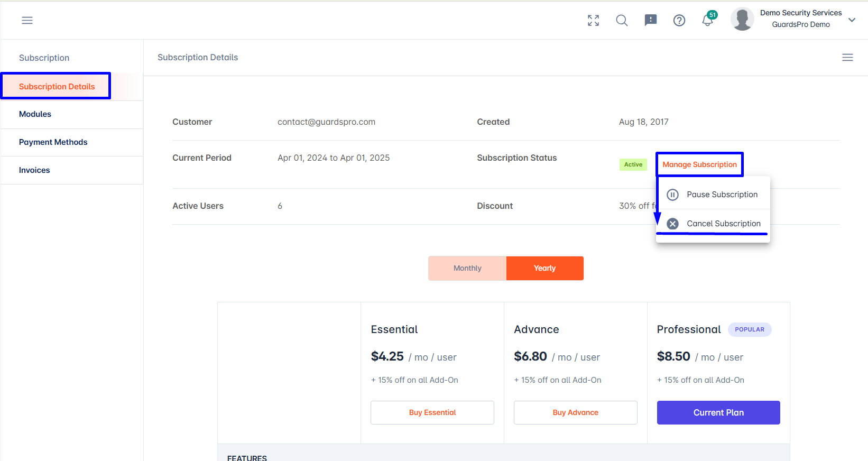Click the Current Plan button

718,412
